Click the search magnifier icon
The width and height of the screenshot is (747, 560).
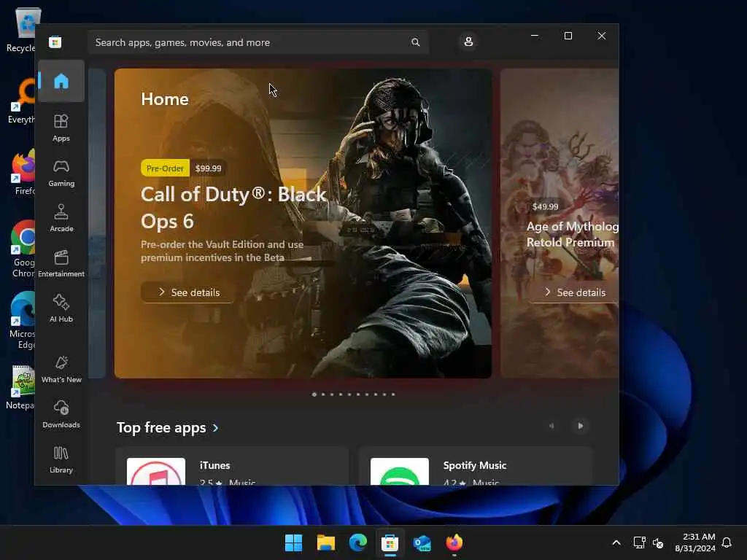pyautogui.click(x=415, y=42)
